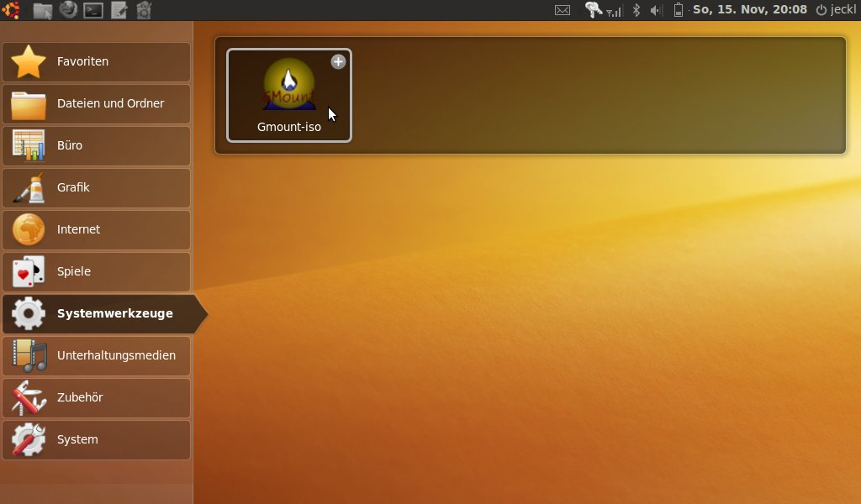The width and height of the screenshot is (861, 504).
Task: Click the keys icon in system tray
Action: [593, 10]
